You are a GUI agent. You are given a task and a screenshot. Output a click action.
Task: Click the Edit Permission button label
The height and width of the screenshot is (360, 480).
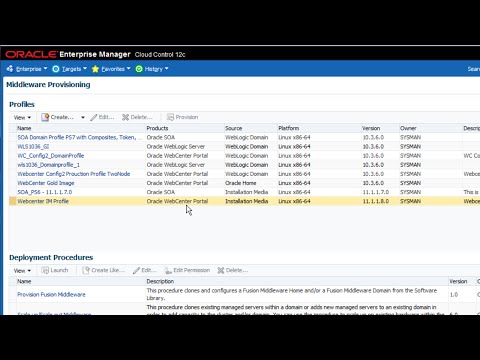192,270
